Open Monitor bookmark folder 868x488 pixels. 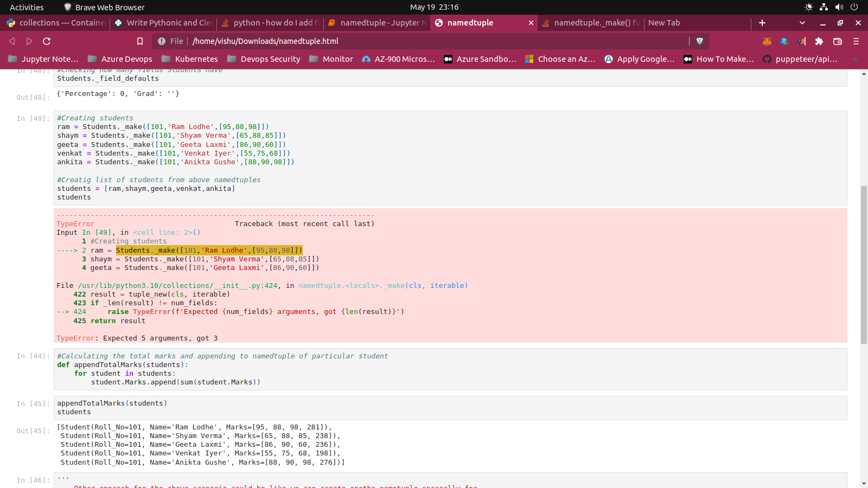(331, 59)
